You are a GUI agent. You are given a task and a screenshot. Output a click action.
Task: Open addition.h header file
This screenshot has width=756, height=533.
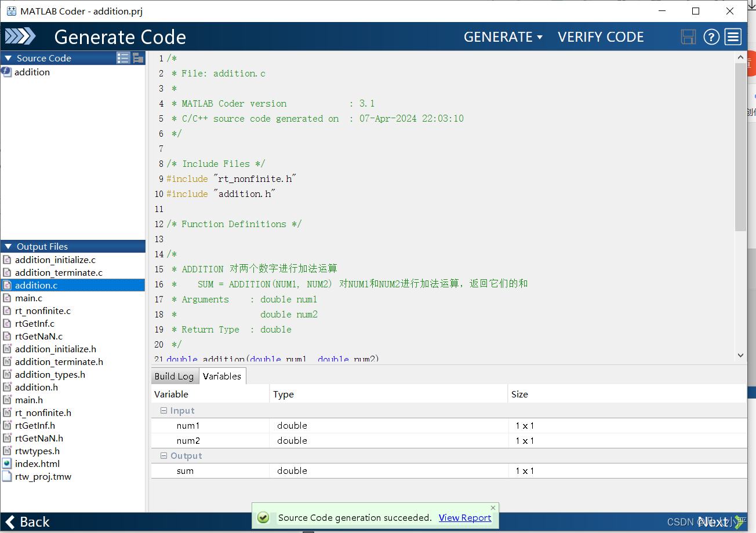pyautogui.click(x=37, y=387)
